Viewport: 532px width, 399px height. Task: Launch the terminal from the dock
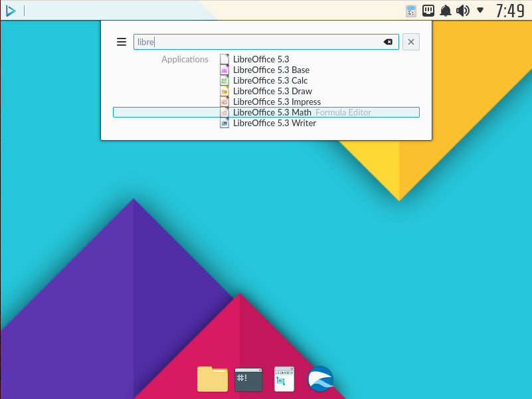coord(248,379)
